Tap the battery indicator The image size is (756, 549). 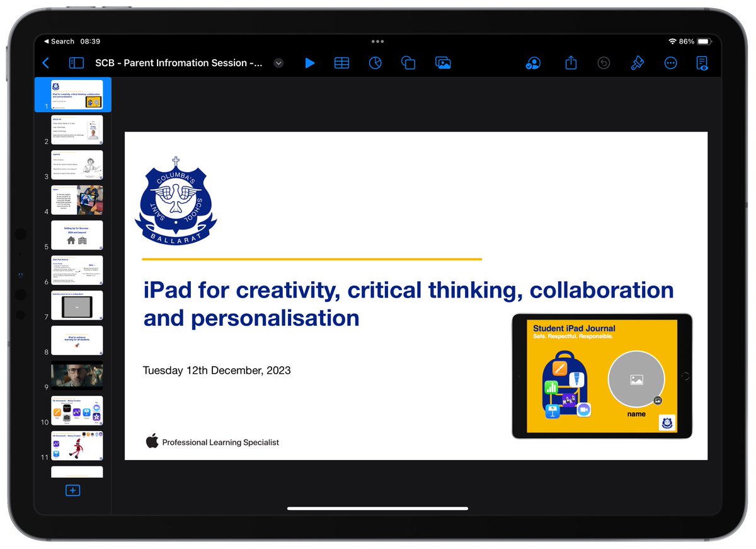[704, 41]
